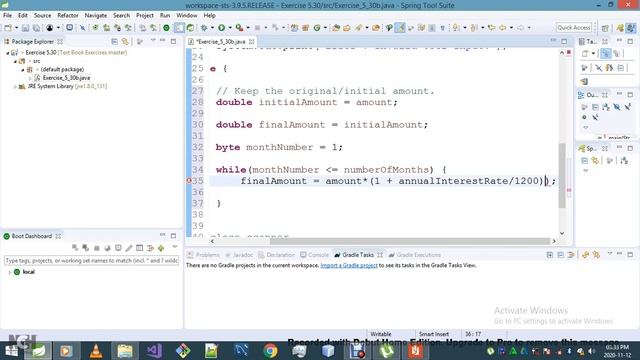The image size is (640, 360).
Task: Switch to the Problems tab
Action: click(203, 255)
